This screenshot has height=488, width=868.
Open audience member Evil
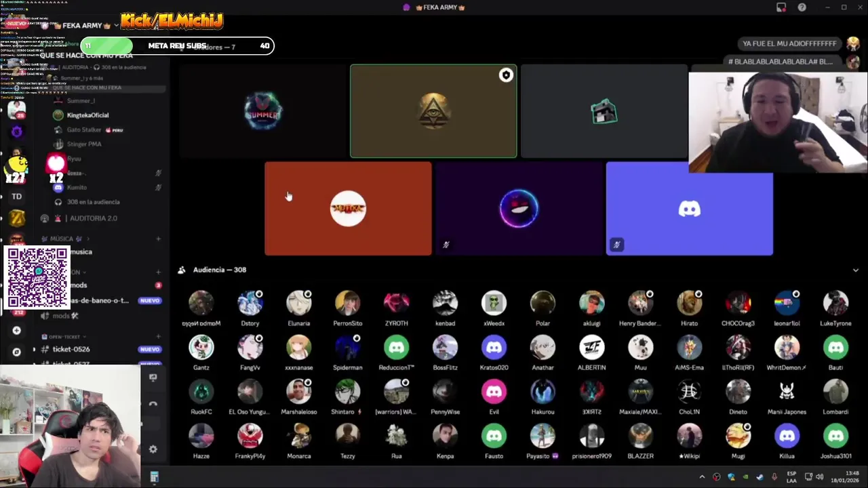pos(494,396)
